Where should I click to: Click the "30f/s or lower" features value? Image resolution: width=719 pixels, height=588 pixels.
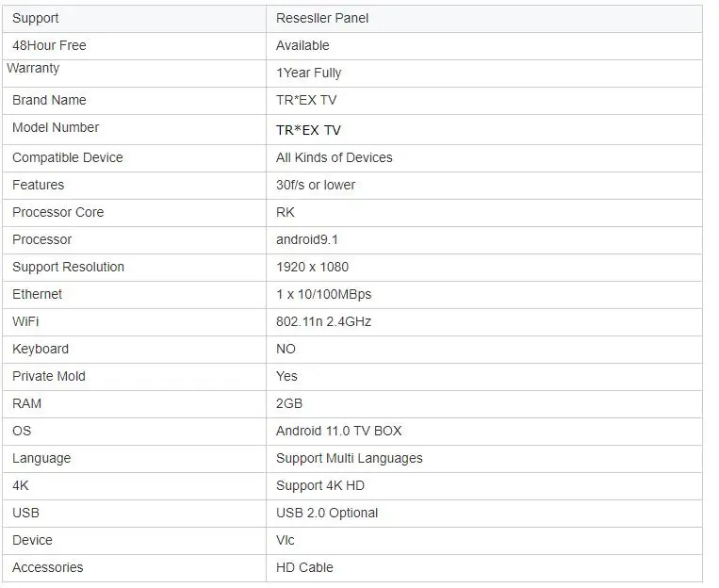[x=316, y=185]
